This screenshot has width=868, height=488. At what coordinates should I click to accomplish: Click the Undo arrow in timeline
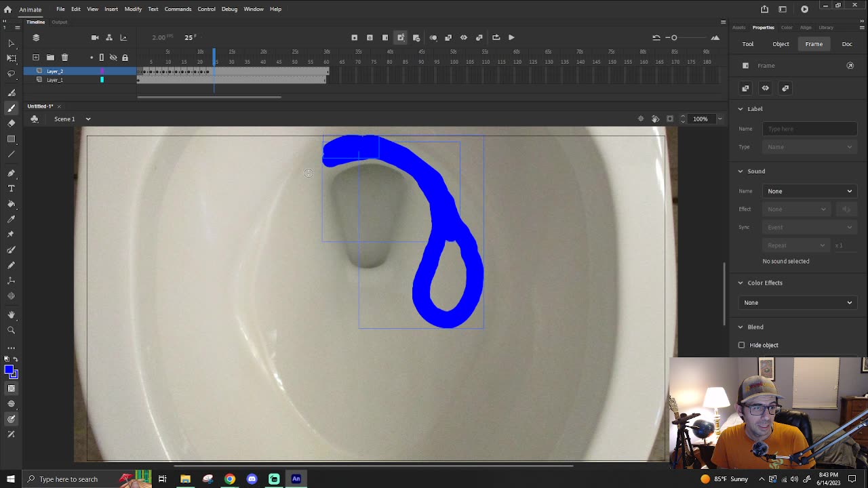(656, 37)
